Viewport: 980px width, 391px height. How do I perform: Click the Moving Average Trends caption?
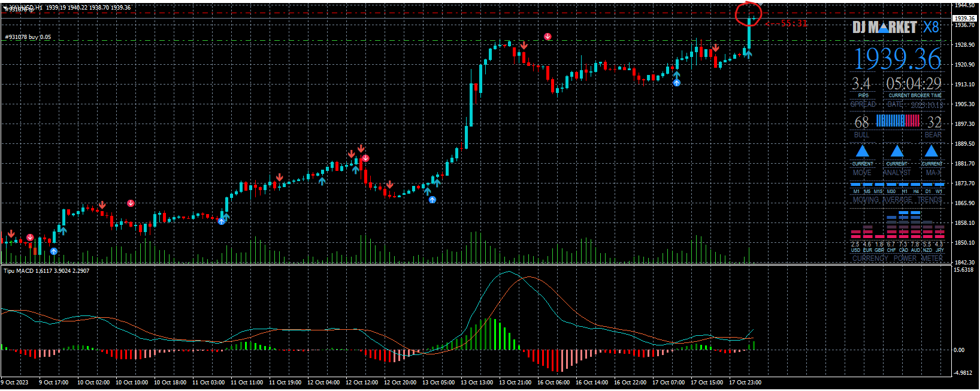(x=897, y=200)
